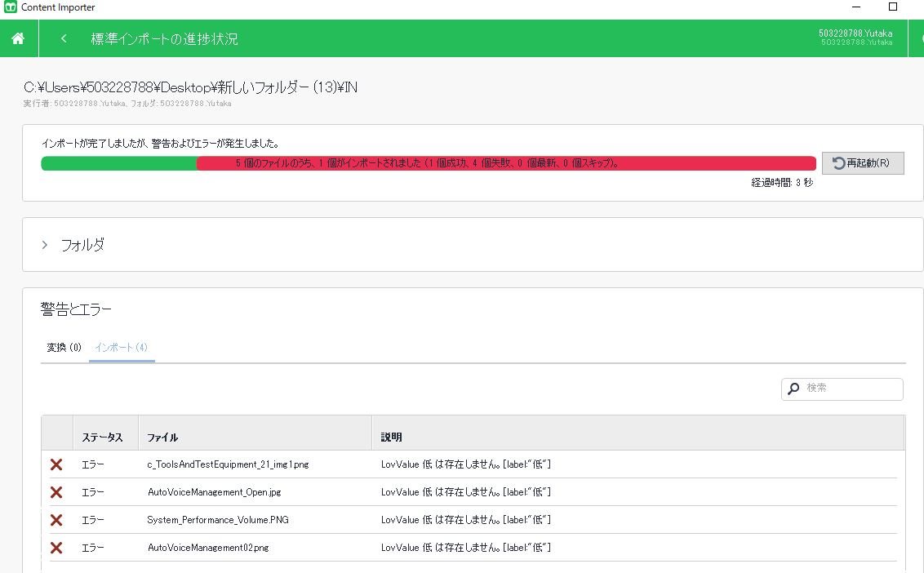Maximize the Content Importer window
This screenshot has height=573, width=924.
click(893, 7)
